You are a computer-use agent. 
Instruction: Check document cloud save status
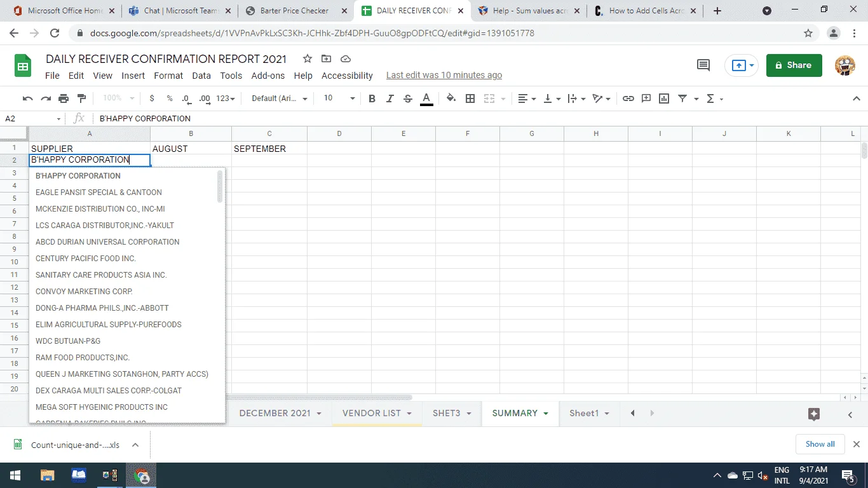click(346, 59)
